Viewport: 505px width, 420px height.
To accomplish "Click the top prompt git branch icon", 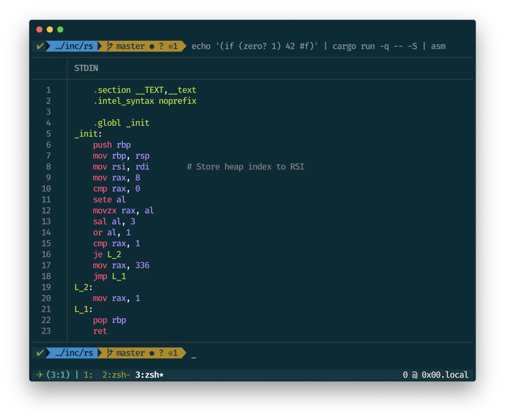I will pos(110,46).
